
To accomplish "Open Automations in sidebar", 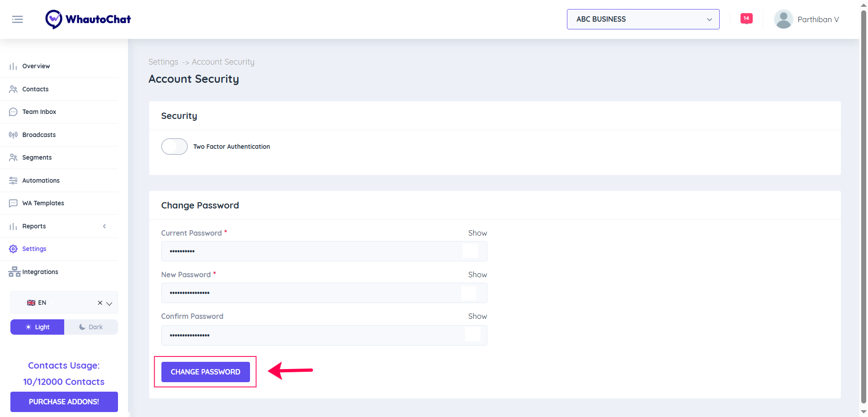I will click(41, 180).
